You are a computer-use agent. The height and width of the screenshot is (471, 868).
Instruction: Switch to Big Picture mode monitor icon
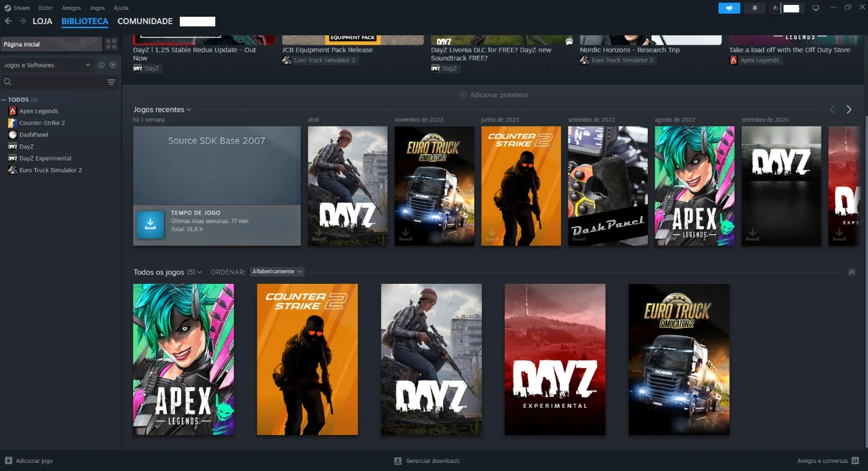[x=816, y=8]
